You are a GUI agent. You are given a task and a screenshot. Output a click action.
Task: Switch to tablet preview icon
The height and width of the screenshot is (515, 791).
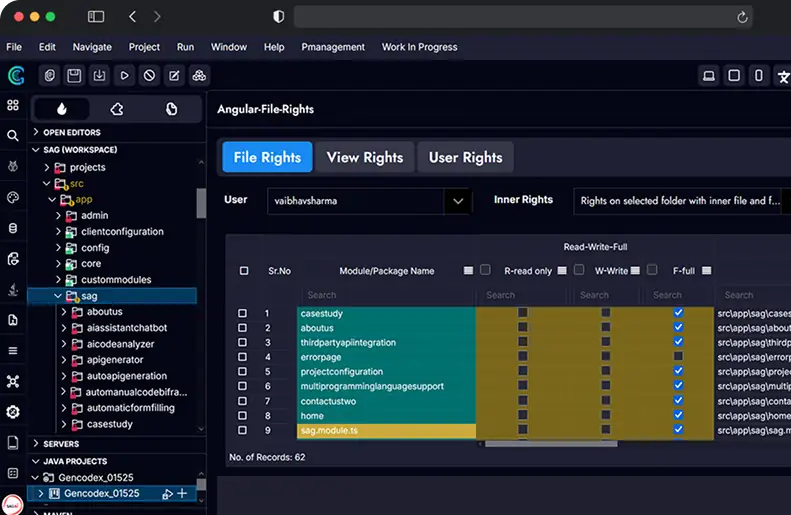pyautogui.click(x=734, y=76)
